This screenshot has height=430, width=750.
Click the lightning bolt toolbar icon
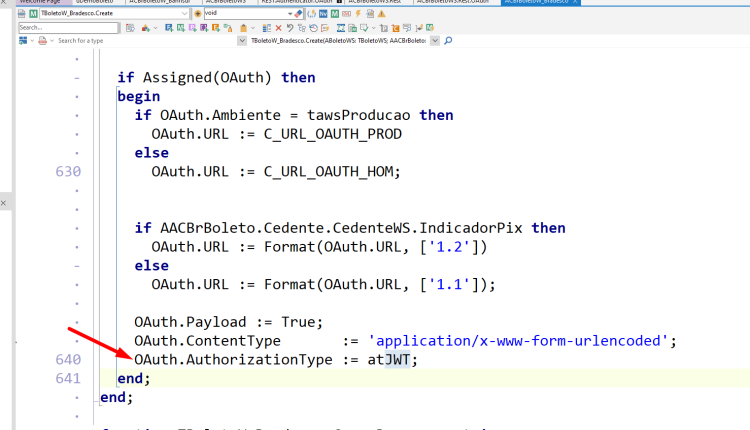pyautogui.click(x=358, y=13)
